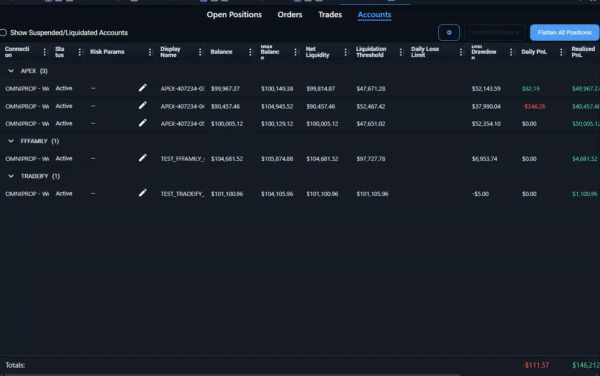Edit risk params for $90,457.46 balance row
600x376 pixels.
coord(142,106)
